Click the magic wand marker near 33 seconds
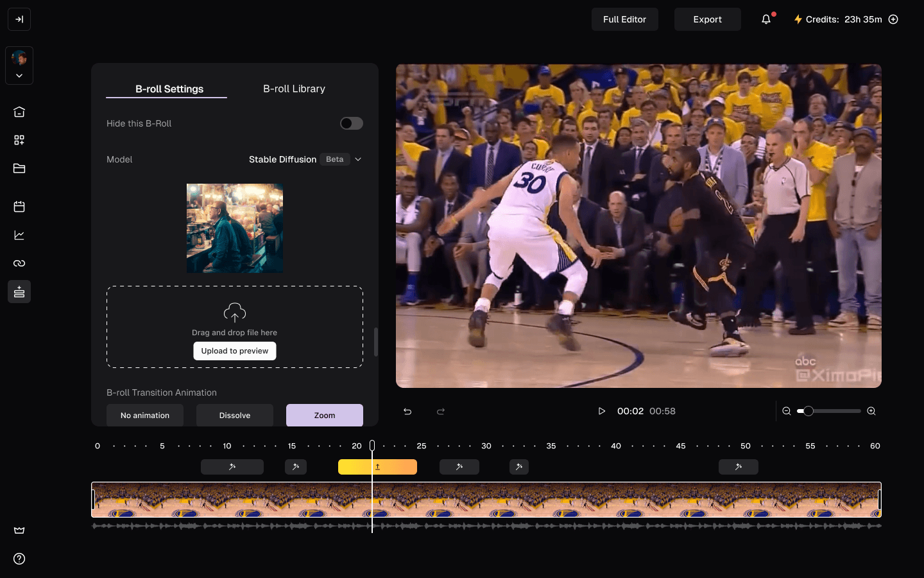924x578 pixels. pos(519,467)
